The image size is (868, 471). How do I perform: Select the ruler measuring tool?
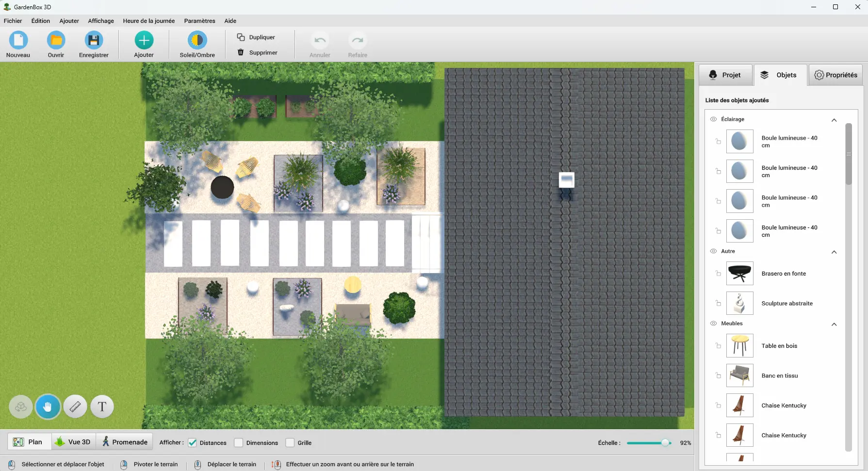[75, 406]
